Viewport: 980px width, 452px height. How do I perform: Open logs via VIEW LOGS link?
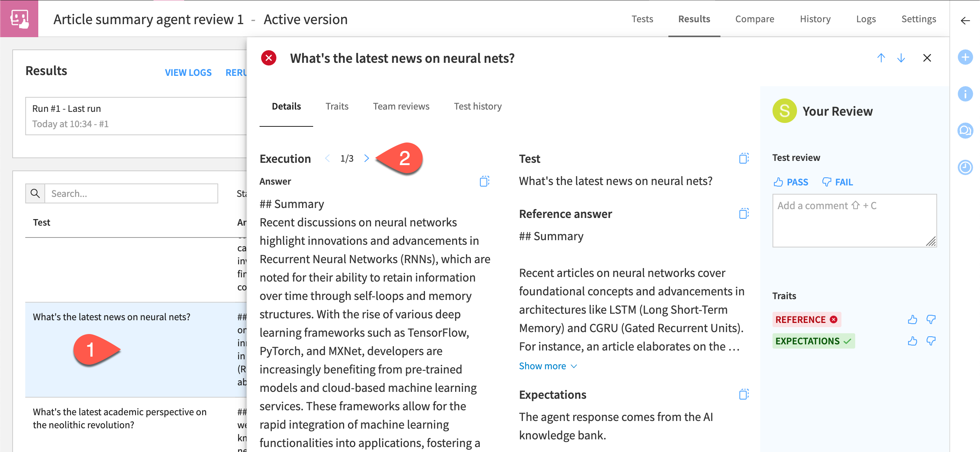[188, 72]
